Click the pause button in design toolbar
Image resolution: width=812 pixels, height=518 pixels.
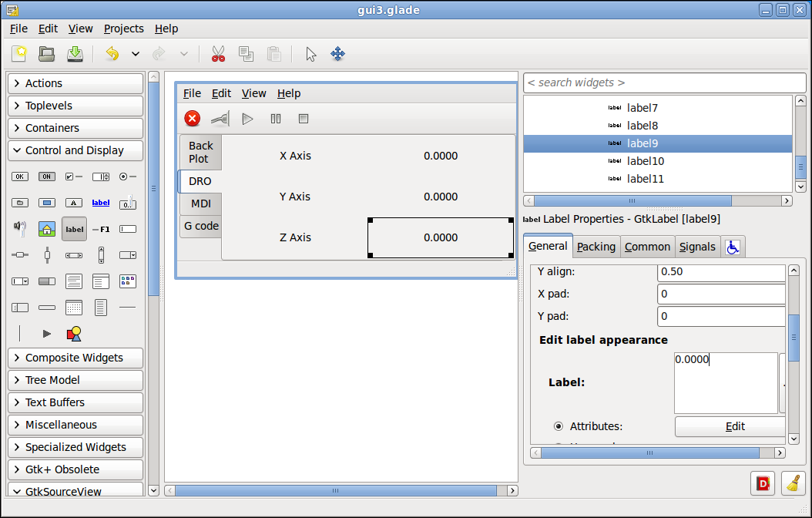(x=276, y=119)
